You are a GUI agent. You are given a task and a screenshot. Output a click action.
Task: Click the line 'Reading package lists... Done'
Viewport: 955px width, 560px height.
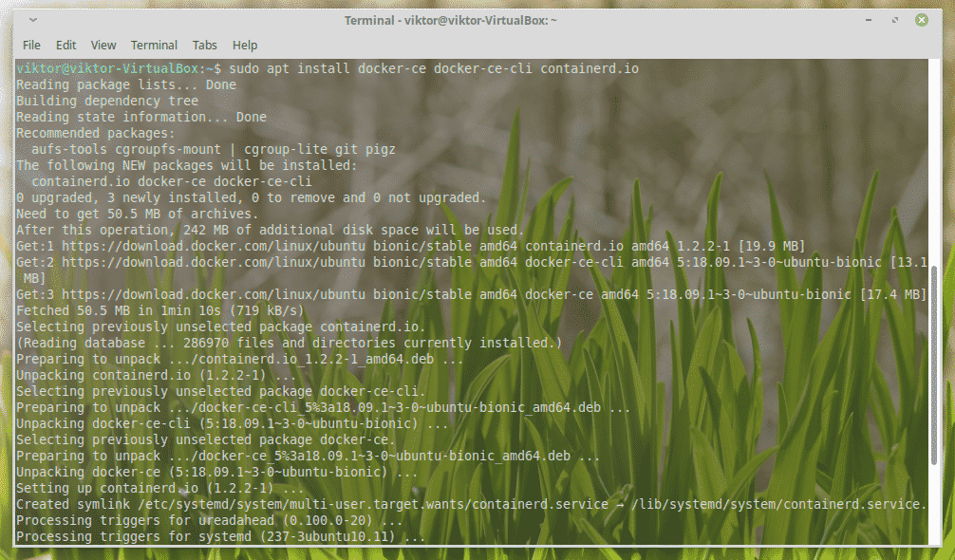(126, 84)
